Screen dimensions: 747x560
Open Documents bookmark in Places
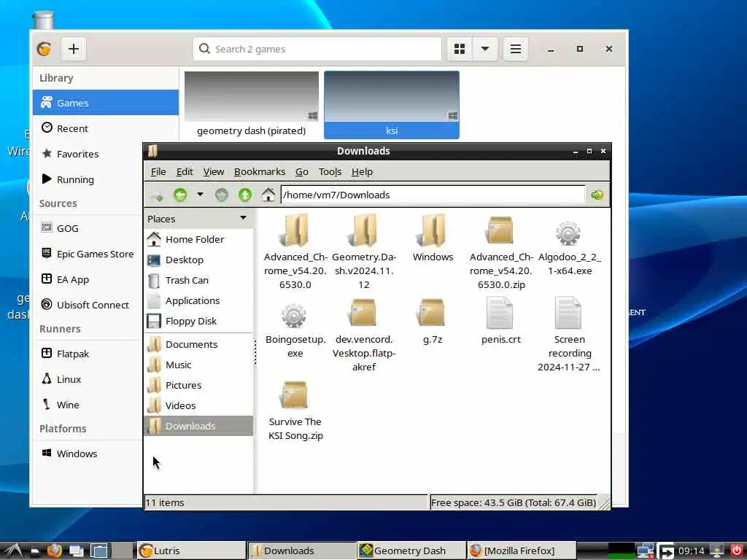[x=198, y=344]
